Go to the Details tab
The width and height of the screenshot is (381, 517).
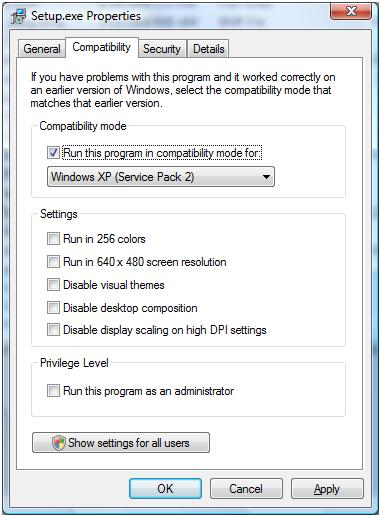tap(209, 49)
